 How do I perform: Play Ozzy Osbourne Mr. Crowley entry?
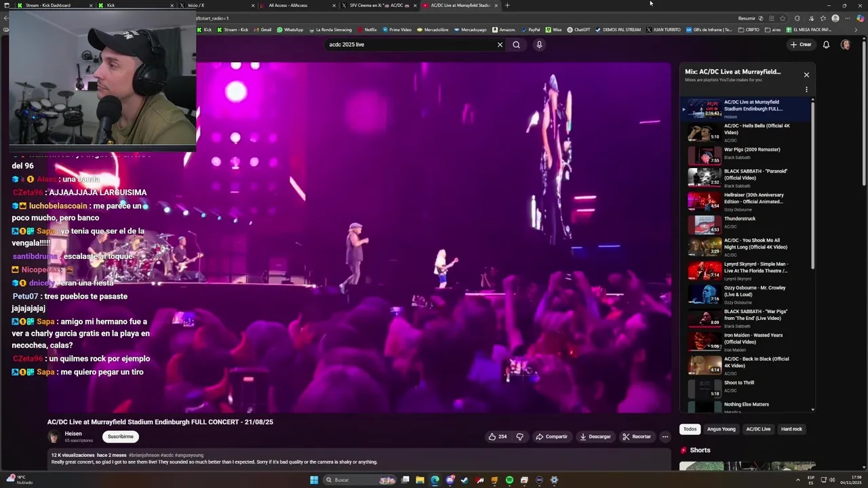(x=746, y=293)
